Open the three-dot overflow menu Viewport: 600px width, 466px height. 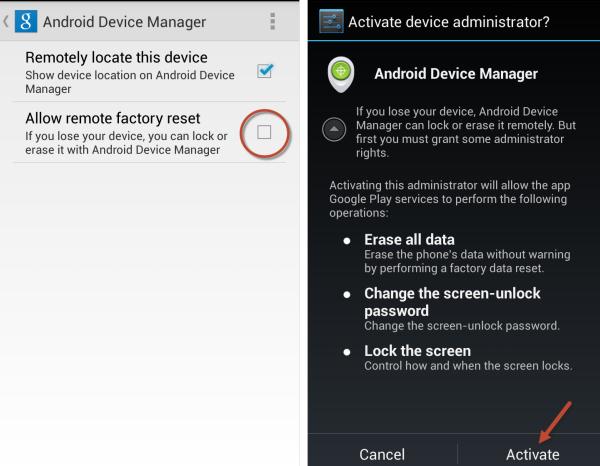point(272,22)
